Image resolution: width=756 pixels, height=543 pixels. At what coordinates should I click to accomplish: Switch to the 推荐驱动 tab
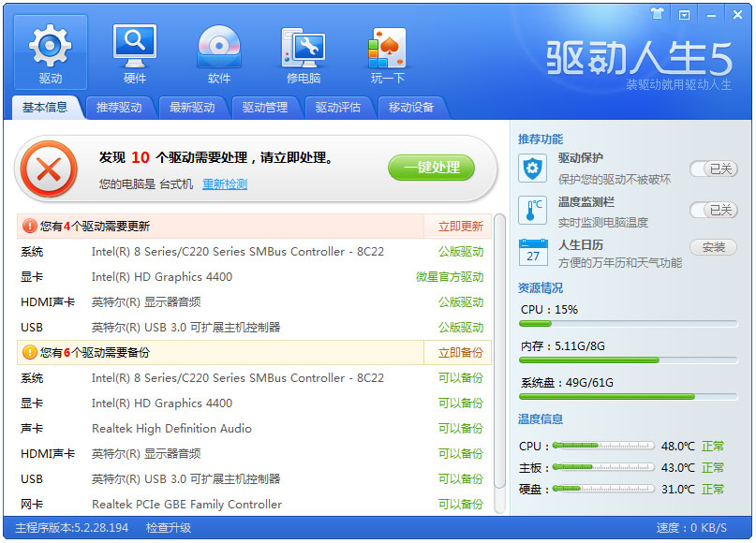pos(119,108)
